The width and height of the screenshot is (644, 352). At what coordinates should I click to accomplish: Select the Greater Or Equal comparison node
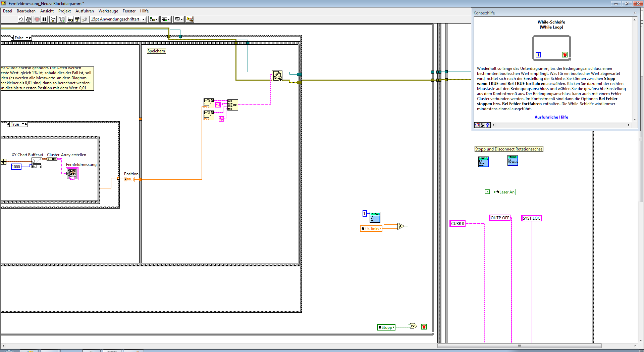(401, 226)
